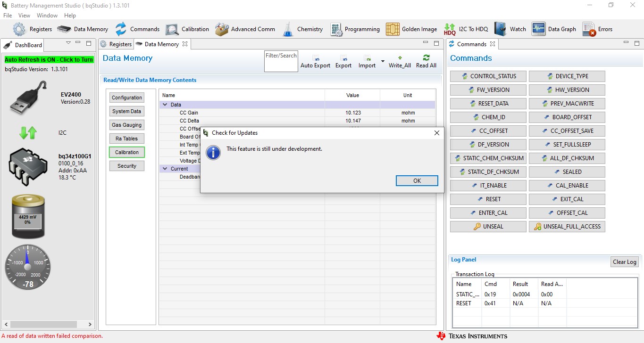Switch to the Registers tab
Viewport: 644px width, 343px height.
[116, 44]
